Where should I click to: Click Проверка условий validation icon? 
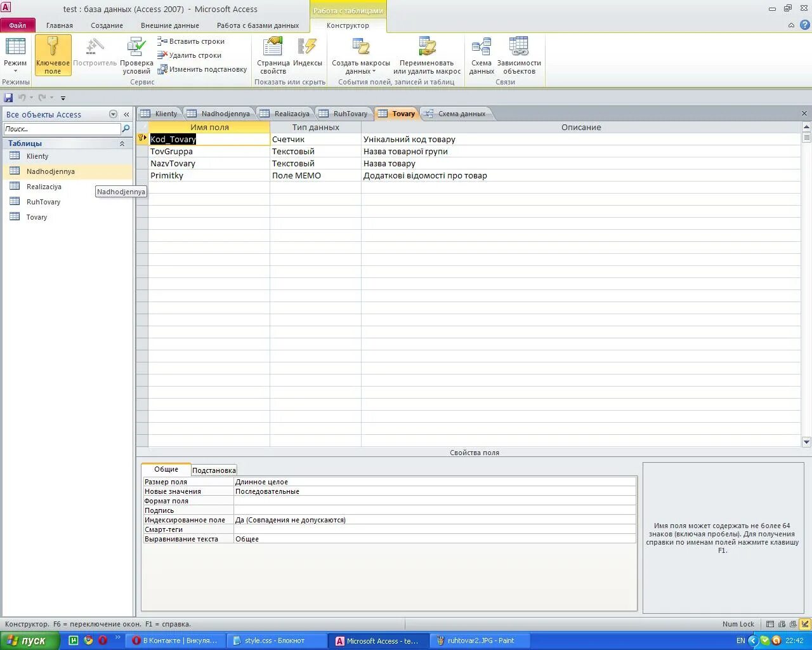coord(136,55)
